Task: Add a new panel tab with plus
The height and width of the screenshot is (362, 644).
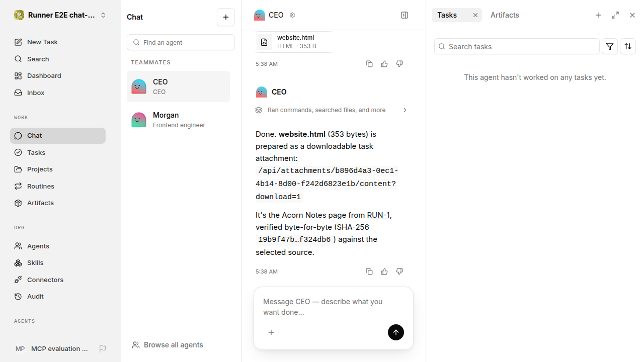Action: (x=598, y=15)
